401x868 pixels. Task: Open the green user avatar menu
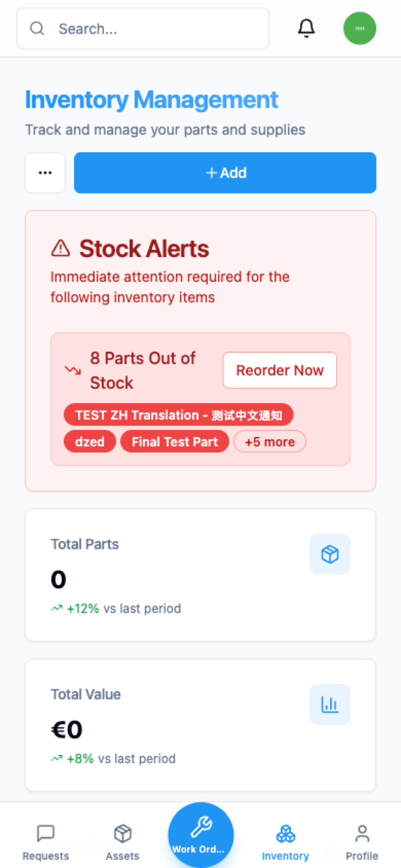(359, 28)
